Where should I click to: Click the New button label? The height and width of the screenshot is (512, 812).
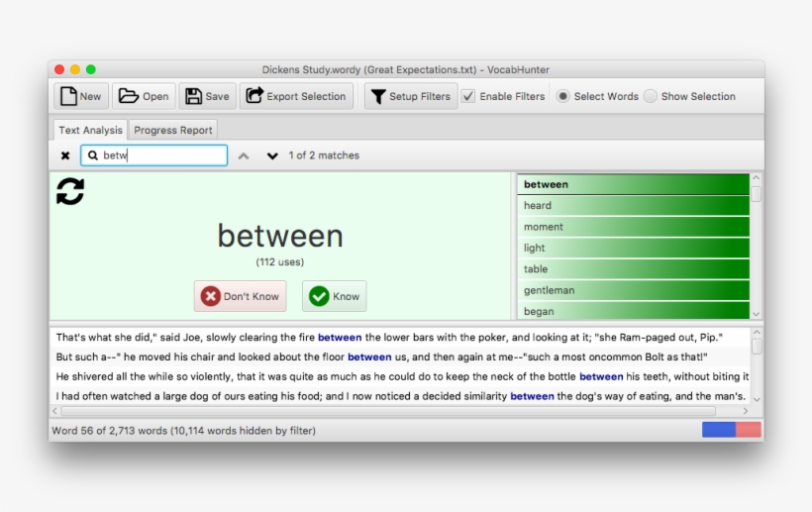[90, 96]
